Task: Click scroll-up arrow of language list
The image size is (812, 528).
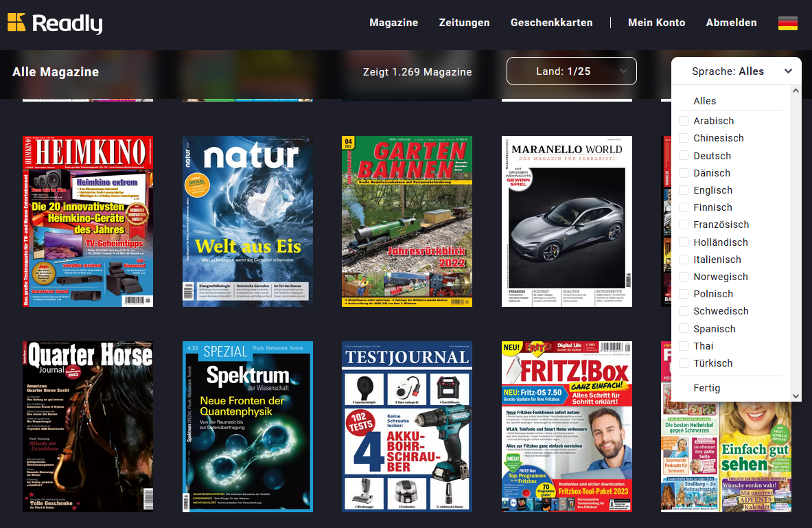Action: (x=796, y=91)
